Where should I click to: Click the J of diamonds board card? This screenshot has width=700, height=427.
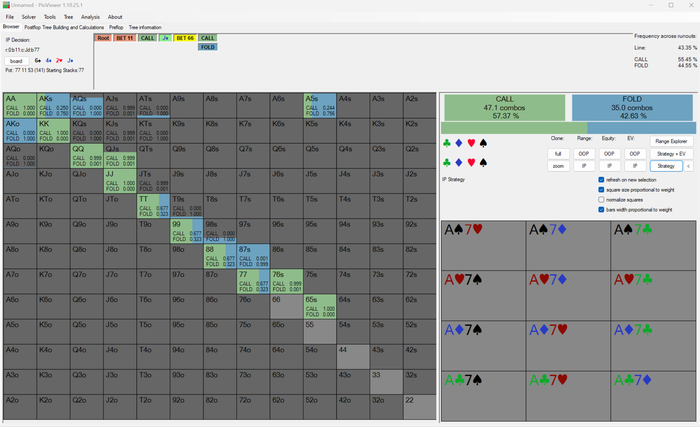[70, 60]
